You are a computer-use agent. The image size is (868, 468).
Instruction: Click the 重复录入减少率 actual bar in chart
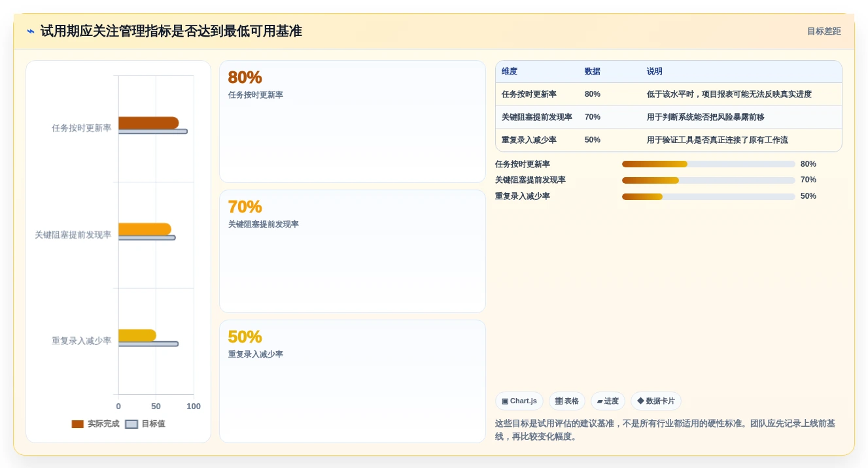click(x=137, y=335)
